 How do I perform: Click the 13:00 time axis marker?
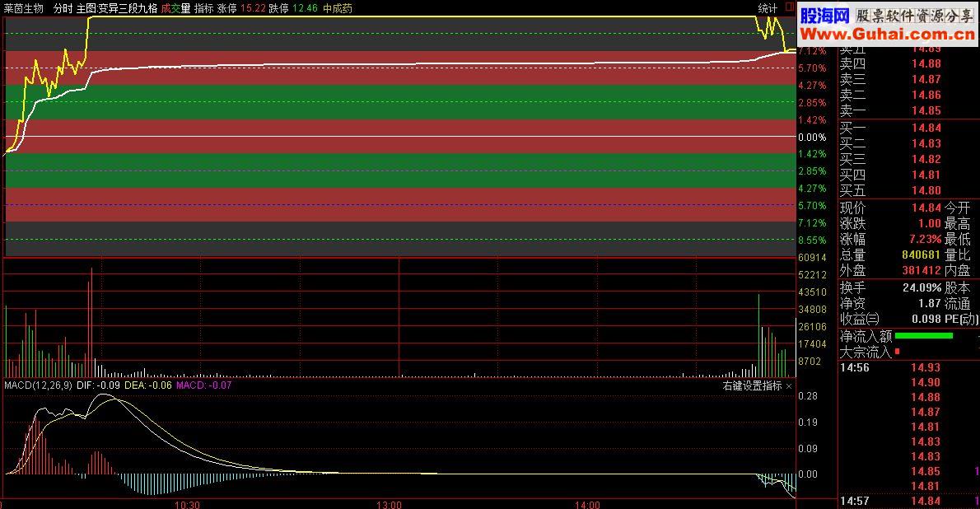coord(389,504)
